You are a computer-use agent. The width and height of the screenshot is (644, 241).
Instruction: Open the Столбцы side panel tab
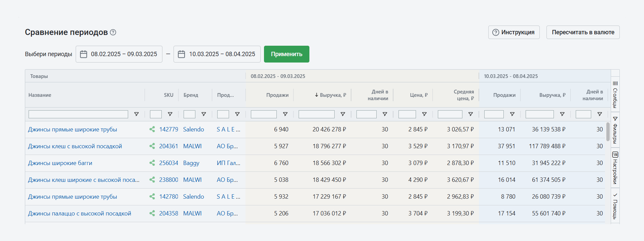coord(615,94)
